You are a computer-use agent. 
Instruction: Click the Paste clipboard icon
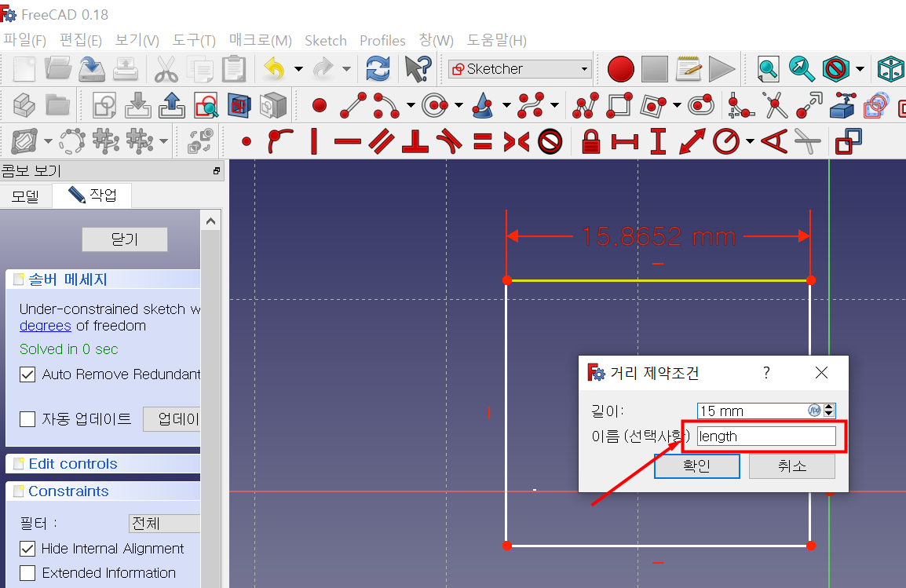233,69
